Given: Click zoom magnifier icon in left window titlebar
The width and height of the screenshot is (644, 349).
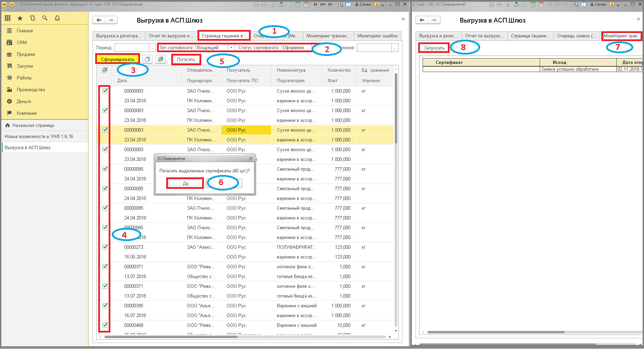Looking at the screenshot, I should coord(341,4).
